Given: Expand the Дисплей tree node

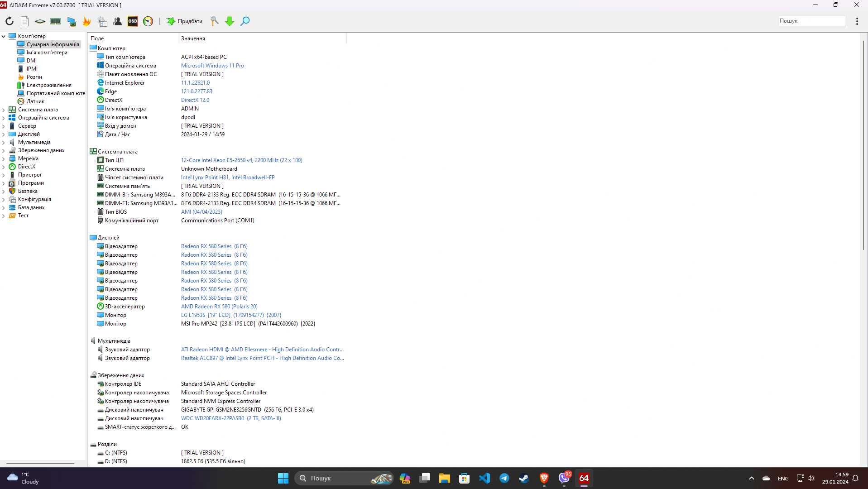Looking at the screenshot, I should pos(4,134).
